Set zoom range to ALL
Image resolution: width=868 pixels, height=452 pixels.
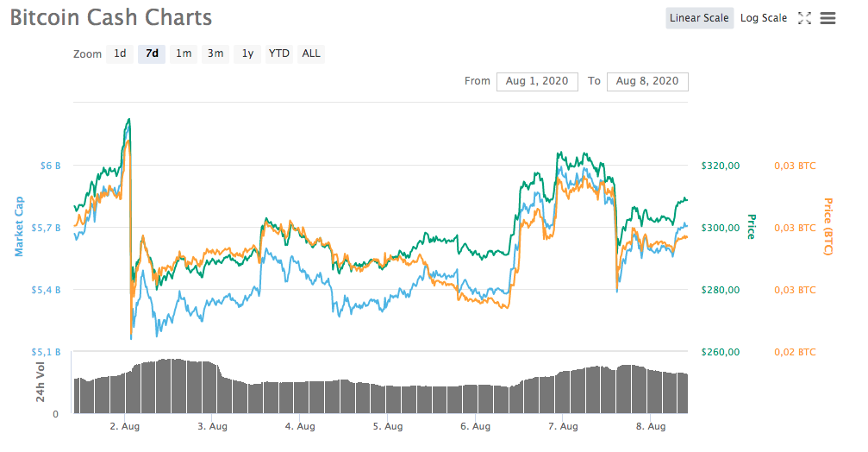[x=311, y=53]
